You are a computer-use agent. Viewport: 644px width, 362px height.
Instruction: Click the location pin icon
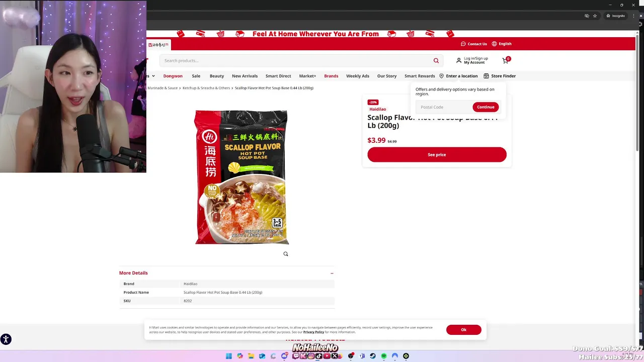click(x=441, y=76)
